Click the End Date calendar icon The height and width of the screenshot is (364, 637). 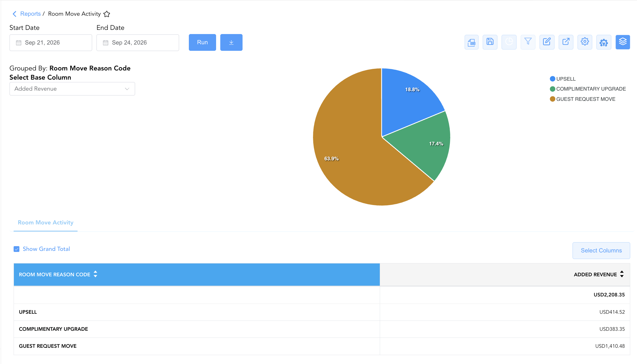pos(106,43)
